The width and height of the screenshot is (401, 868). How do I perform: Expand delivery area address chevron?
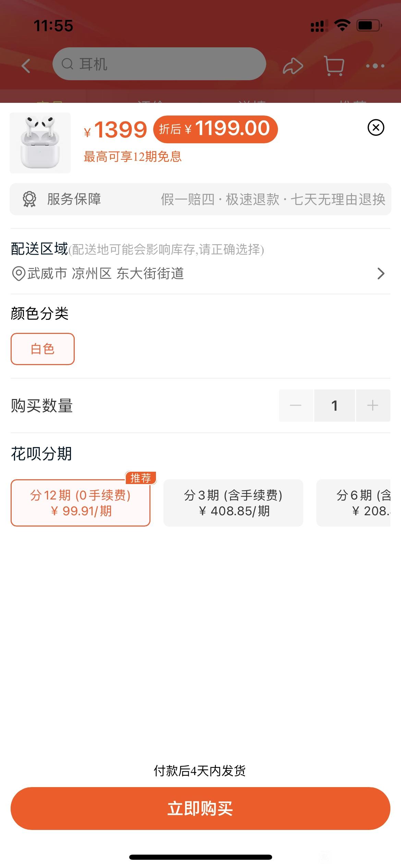pos(381,274)
